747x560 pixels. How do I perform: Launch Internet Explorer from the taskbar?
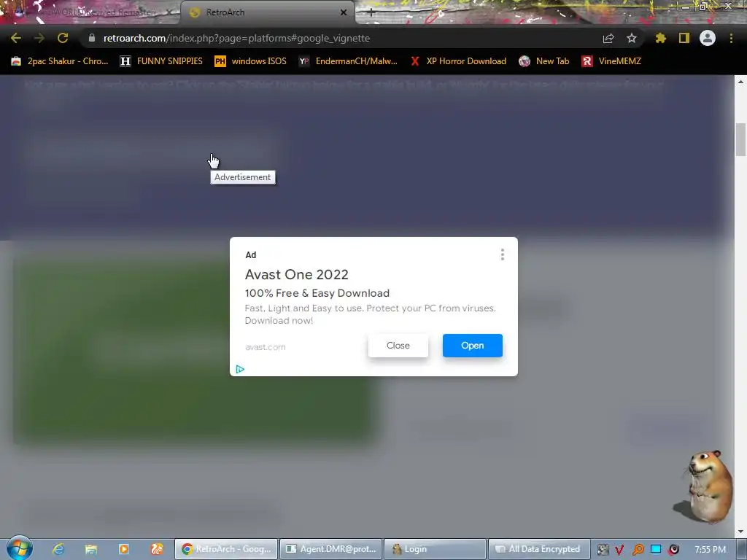pyautogui.click(x=58, y=549)
